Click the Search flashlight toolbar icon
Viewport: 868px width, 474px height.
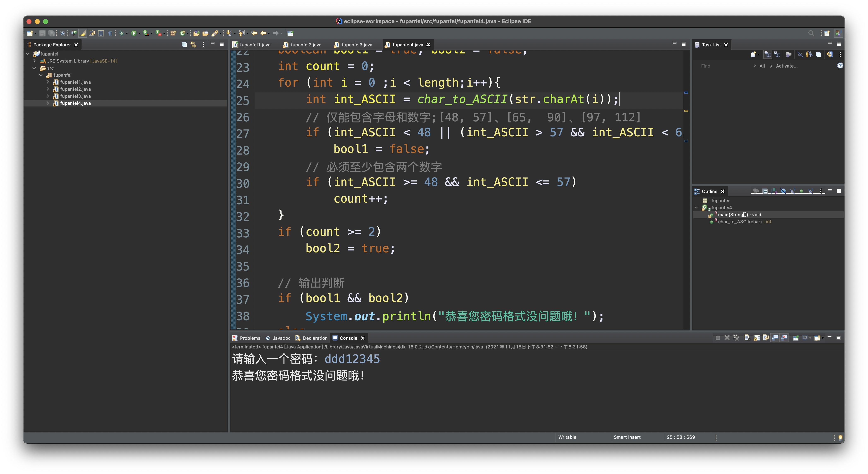pos(215,33)
